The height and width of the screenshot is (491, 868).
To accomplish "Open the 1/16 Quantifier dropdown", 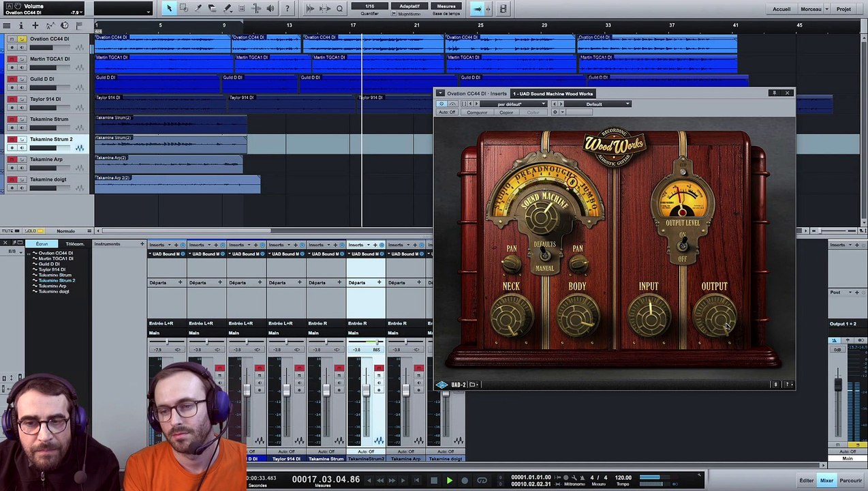I will pos(370,6).
